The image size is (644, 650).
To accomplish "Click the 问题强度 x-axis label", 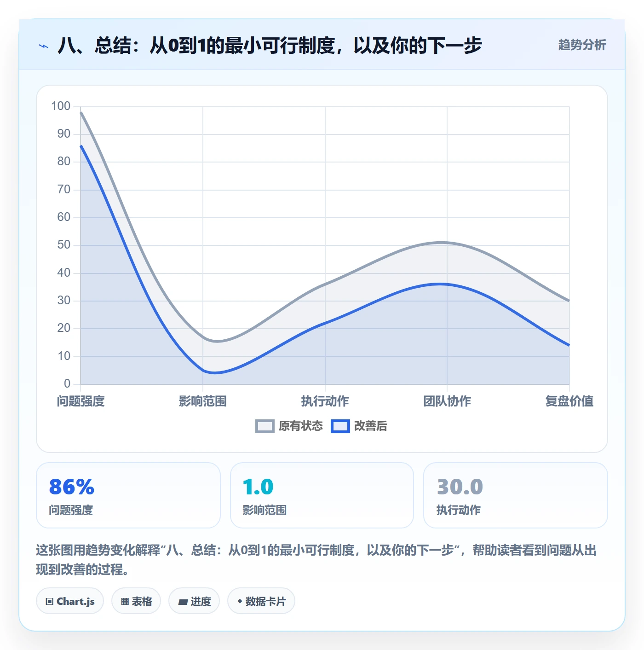I will point(81,401).
